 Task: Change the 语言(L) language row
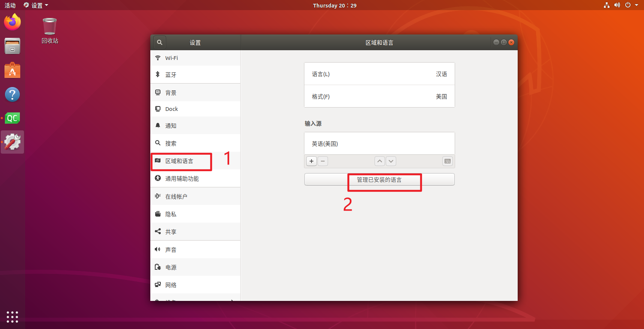379,74
